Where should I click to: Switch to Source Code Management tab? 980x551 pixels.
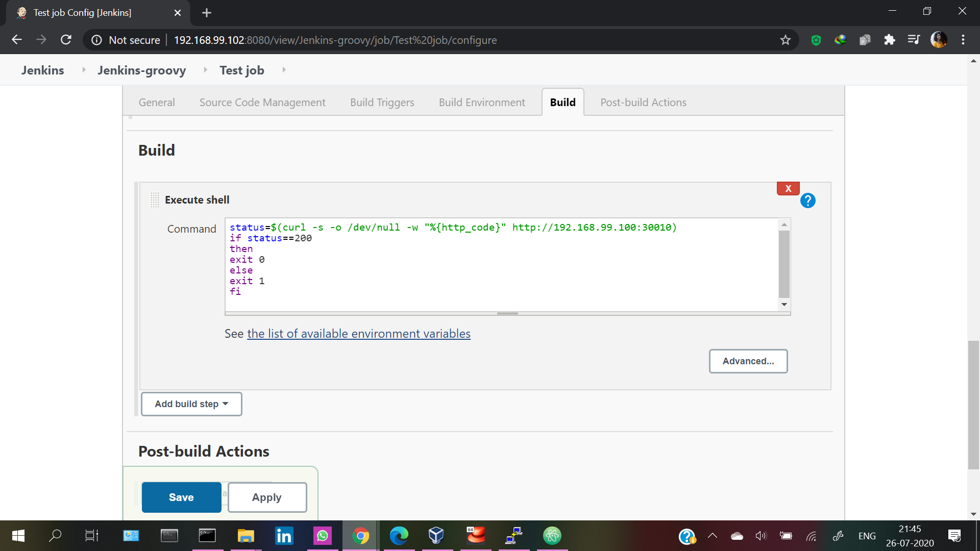262,102
